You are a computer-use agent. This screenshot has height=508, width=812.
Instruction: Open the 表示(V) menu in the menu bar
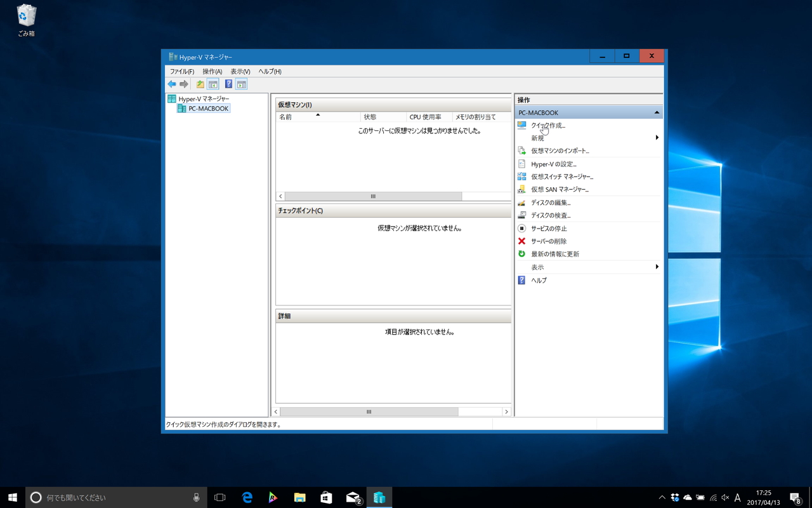coord(240,72)
